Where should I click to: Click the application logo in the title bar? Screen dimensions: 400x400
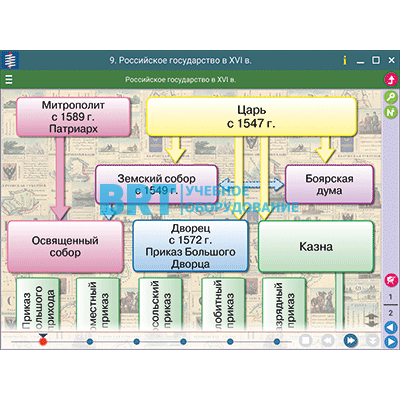pyautogui.click(x=10, y=60)
